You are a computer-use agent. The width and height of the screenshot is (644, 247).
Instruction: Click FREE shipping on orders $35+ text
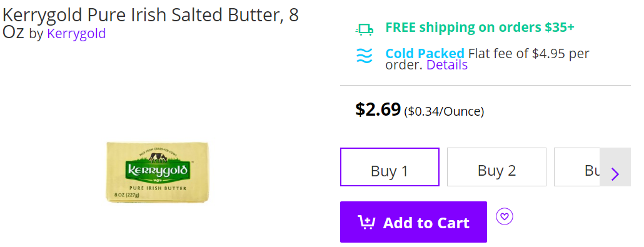pos(480,28)
